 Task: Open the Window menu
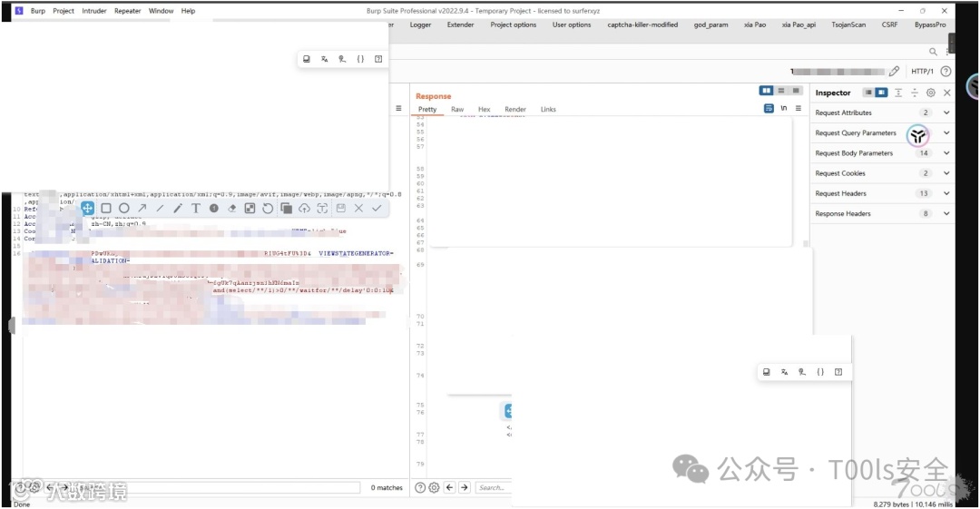point(161,11)
